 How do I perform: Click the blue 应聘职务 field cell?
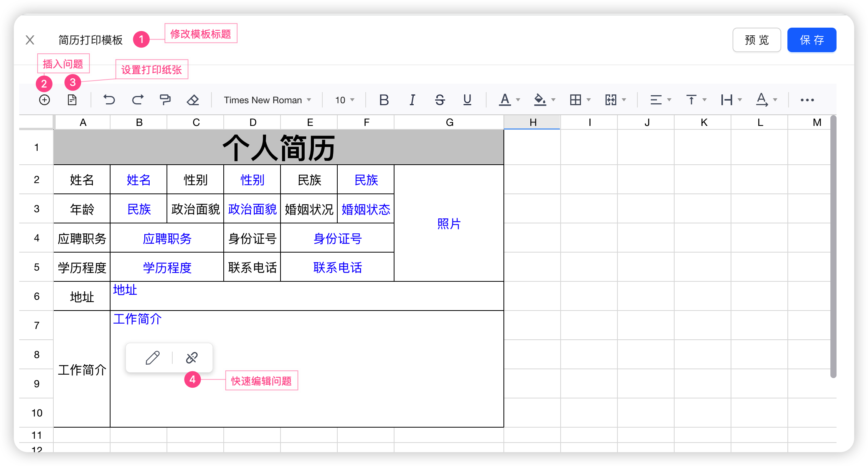(x=167, y=238)
